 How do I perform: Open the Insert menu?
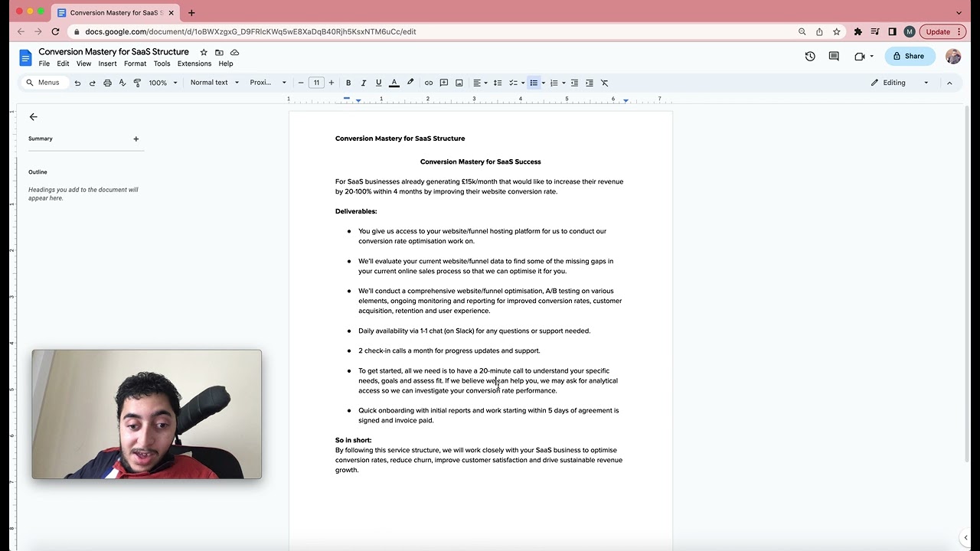[107, 64]
